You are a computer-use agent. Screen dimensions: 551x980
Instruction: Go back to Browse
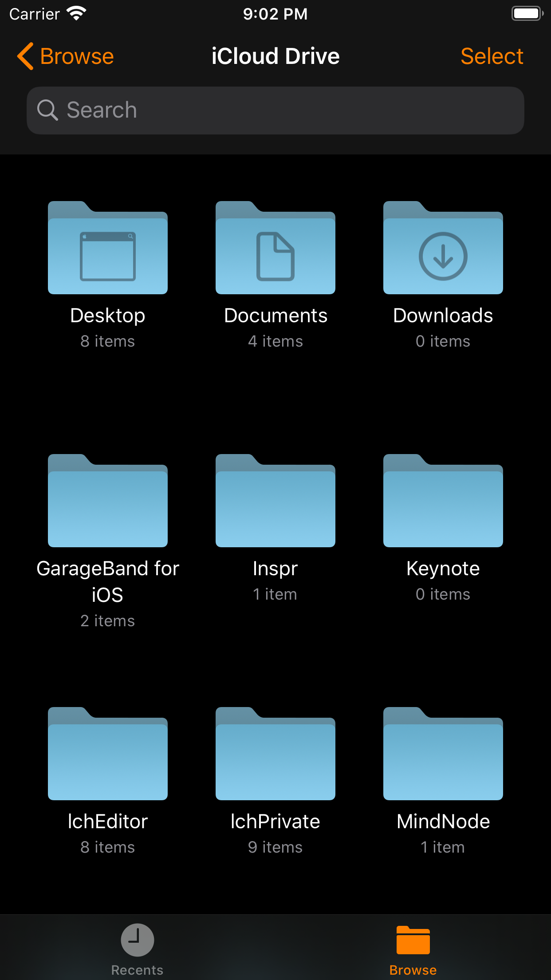pos(66,56)
